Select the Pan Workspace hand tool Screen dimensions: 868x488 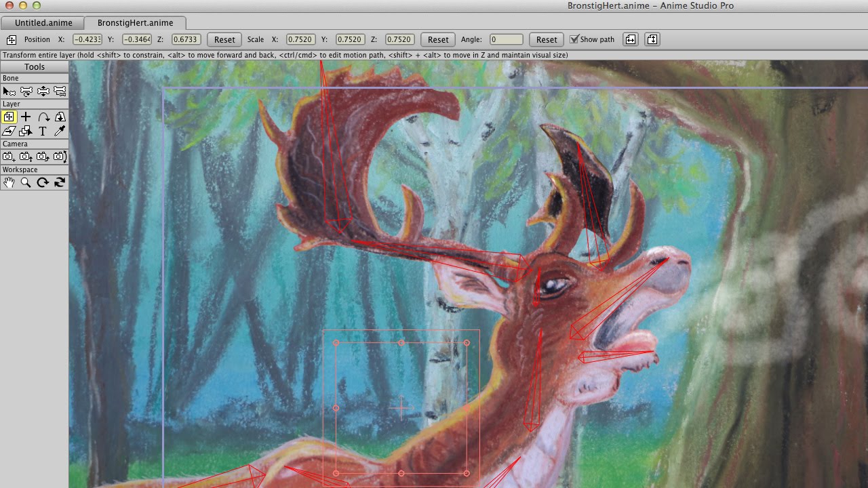(9, 182)
